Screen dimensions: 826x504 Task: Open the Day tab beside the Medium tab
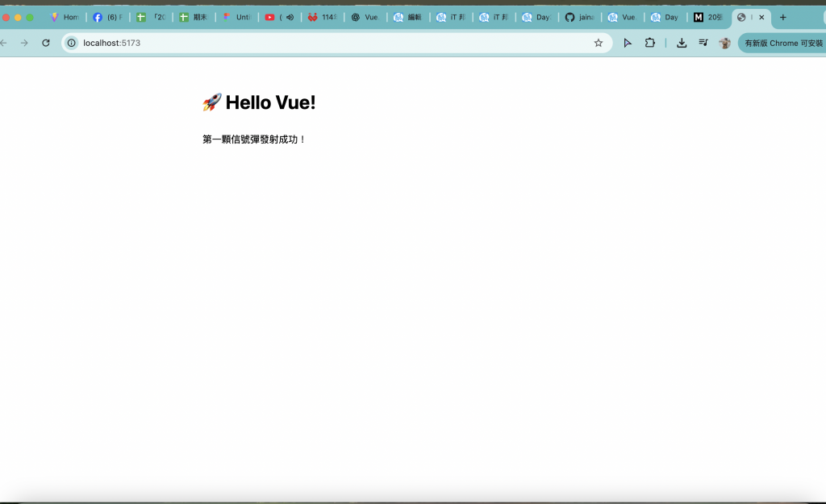click(x=665, y=18)
